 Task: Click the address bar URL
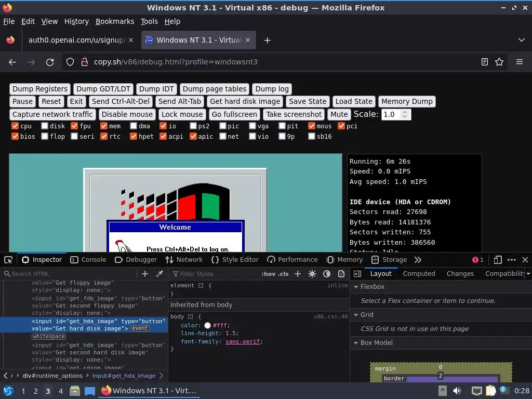point(176,62)
